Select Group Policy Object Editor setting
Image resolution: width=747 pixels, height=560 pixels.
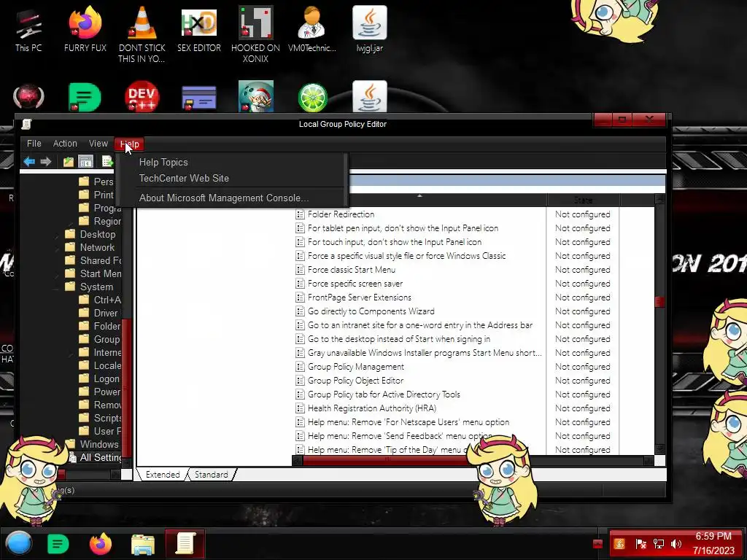(x=355, y=381)
